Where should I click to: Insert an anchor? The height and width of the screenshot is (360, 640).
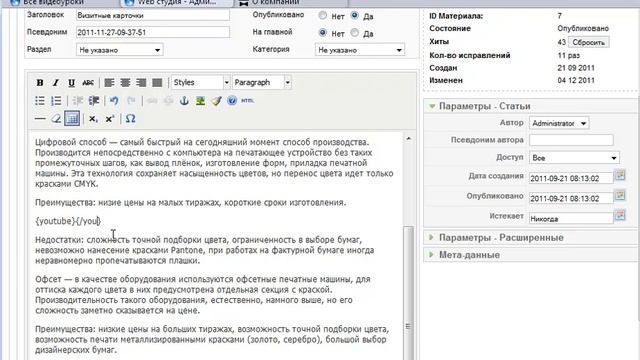(184, 100)
